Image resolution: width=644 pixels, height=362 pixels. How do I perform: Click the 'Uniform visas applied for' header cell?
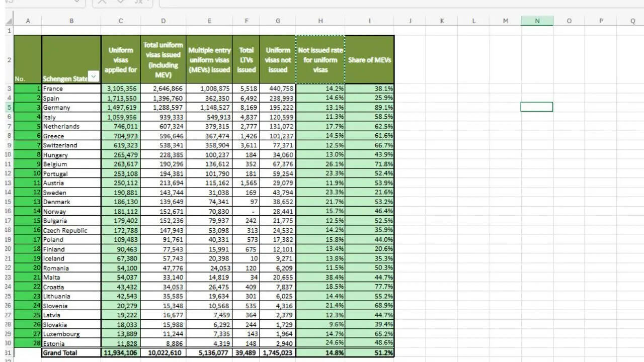coord(121,60)
